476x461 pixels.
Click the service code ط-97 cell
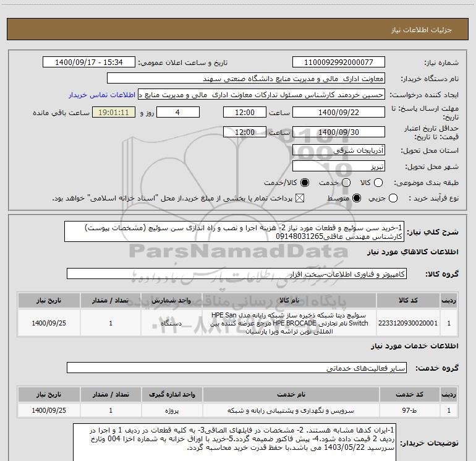[x=409, y=410]
